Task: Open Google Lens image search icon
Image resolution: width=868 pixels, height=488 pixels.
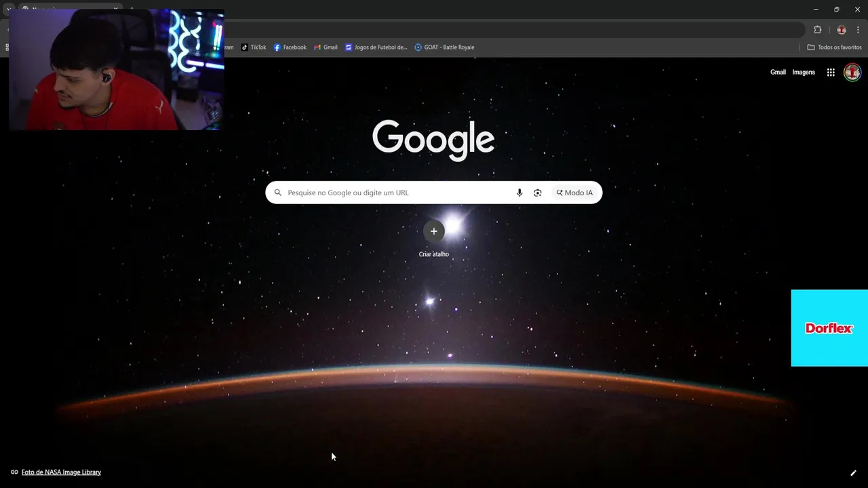Action: click(538, 192)
